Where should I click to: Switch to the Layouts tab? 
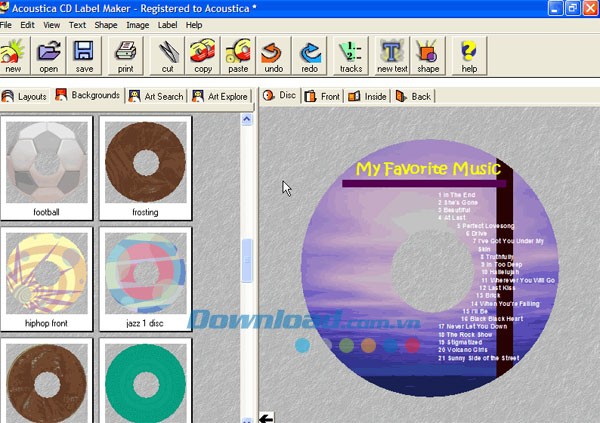[25, 96]
